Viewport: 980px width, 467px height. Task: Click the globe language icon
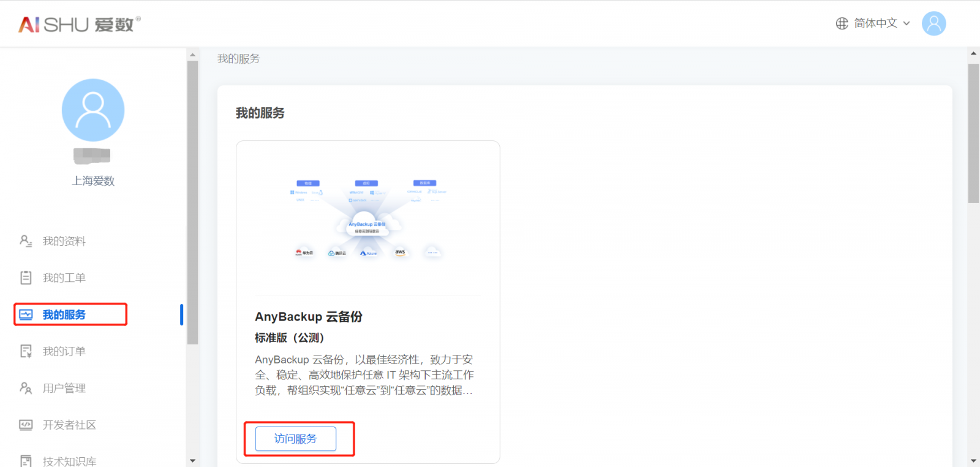click(842, 23)
